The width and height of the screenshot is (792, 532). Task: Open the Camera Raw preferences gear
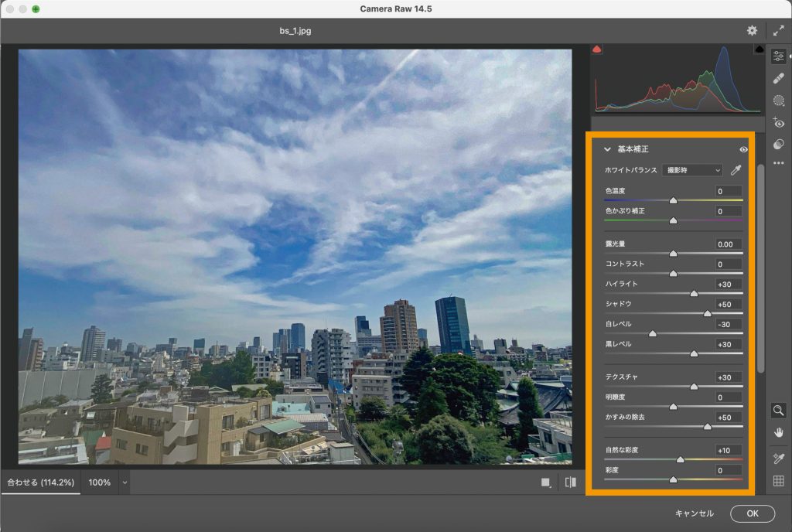click(x=752, y=31)
